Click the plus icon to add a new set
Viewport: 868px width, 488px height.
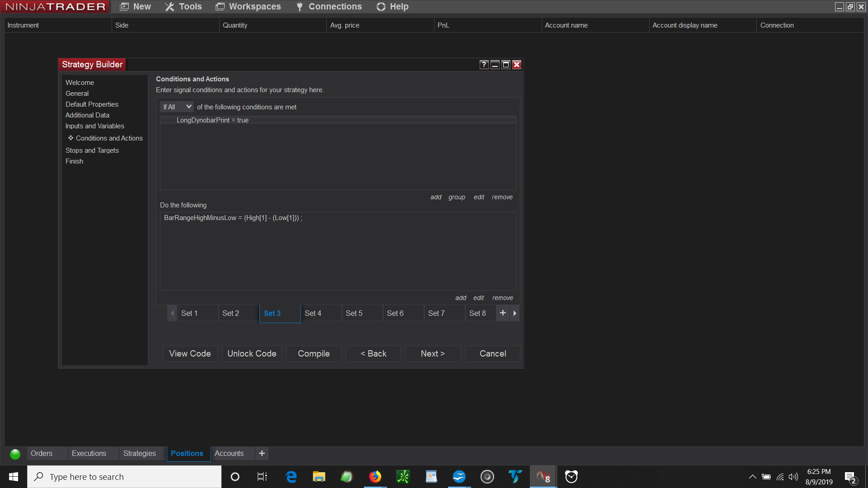503,313
